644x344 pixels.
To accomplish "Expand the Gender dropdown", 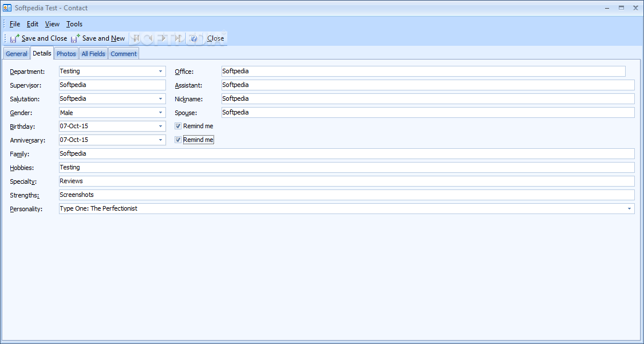I will tap(161, 113).
